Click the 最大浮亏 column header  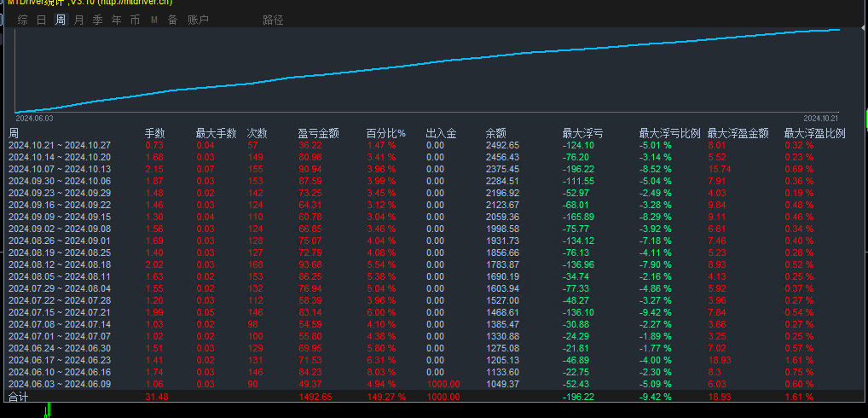[x=583, y=133]
